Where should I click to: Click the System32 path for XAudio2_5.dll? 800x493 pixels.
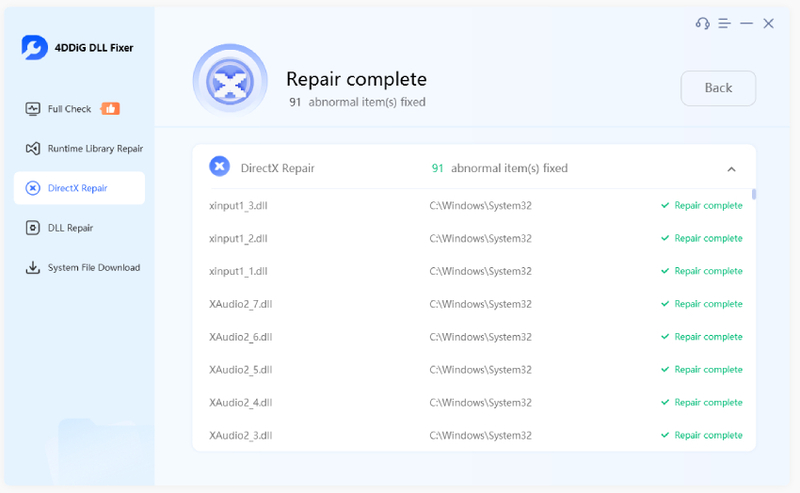(x=480, y=369)
